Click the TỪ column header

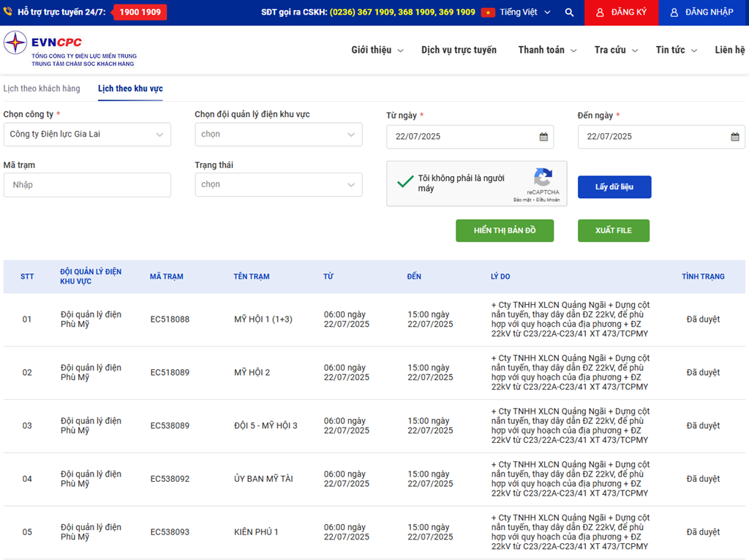point(328,276)
